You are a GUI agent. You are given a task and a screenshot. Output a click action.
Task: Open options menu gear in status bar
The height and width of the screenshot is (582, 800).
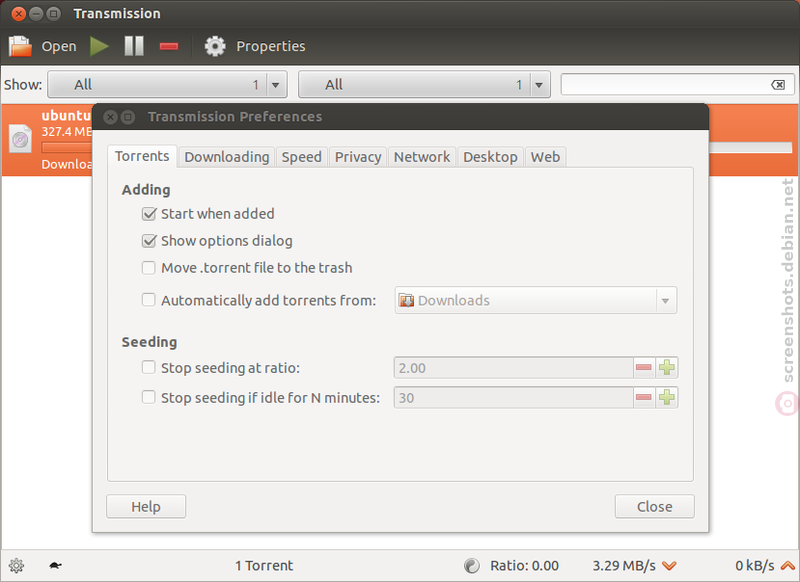click(x=16, y=565)
